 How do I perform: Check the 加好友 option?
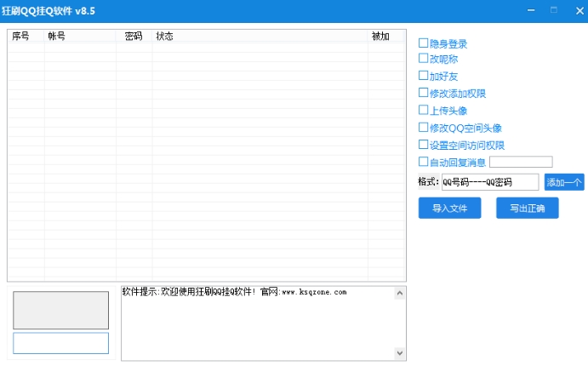423,76
